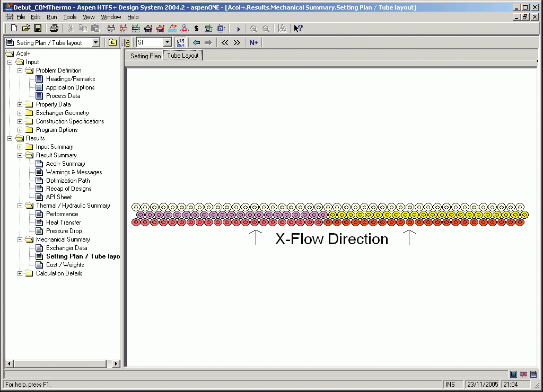Click the Print toolbar icon
The width and height of the screenshot is (543, 392).
[x=54, y=29]
